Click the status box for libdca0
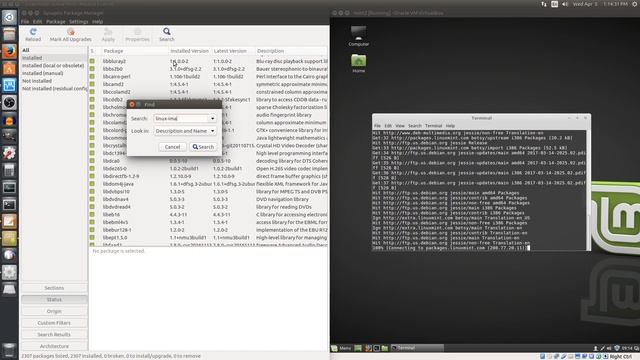This screenshot has height=360, width=640. pyautogui.click(x=92, y=161)
